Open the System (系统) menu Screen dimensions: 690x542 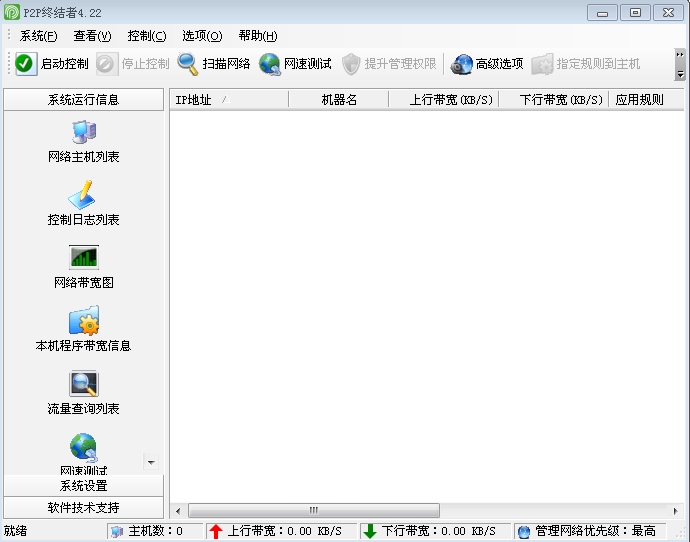coord(38,36)
